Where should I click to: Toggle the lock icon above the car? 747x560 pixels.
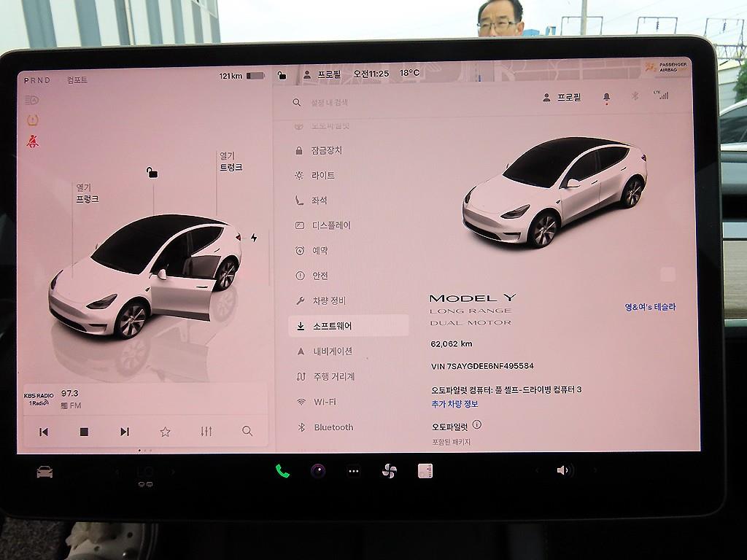152,172
